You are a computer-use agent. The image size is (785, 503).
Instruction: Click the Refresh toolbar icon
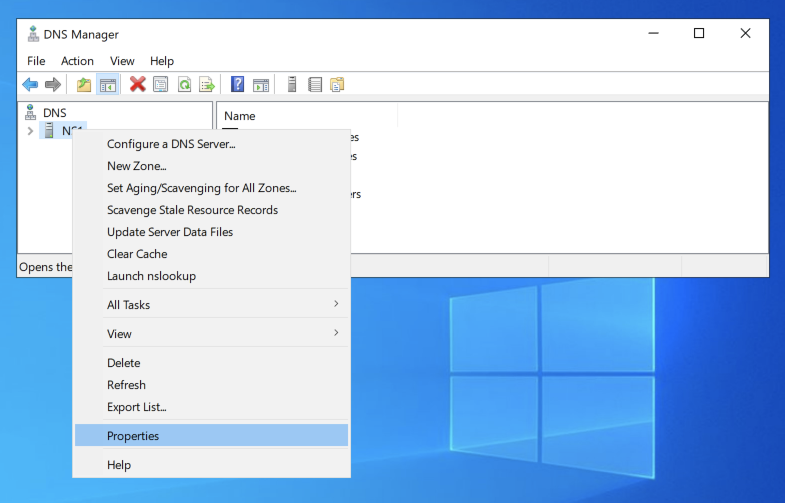click(184, 85)
